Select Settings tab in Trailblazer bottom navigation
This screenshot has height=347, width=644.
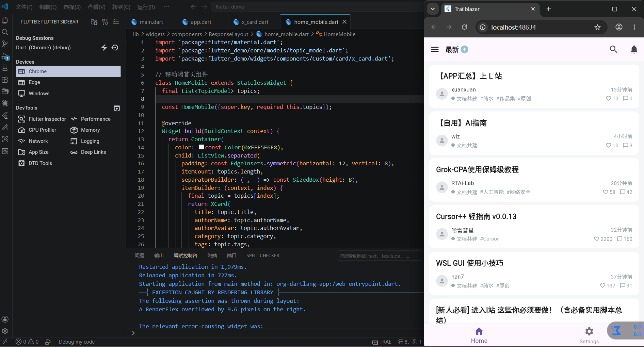pyautogui.click(x=589, y=335)
